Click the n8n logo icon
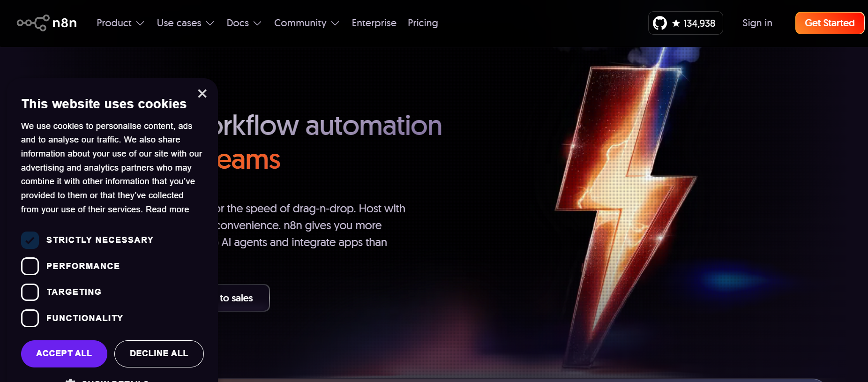Screen dimensions: 868x382 33,23
